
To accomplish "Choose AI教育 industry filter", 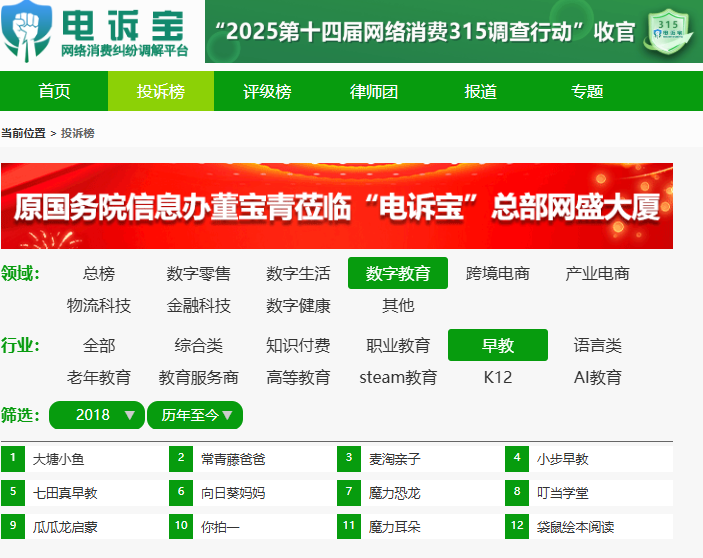I will tap(597, 377).
